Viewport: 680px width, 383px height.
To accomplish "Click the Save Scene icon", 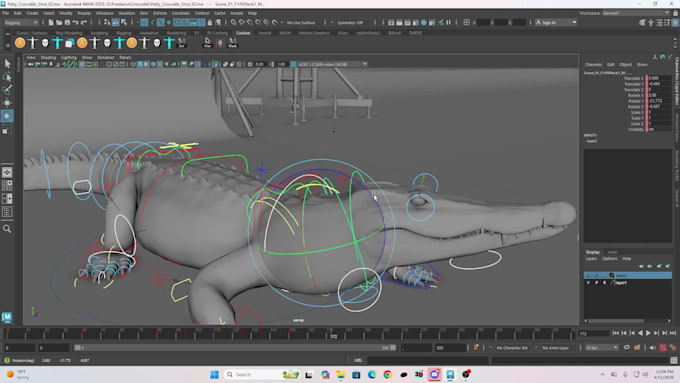I will (x=67, y=23).
